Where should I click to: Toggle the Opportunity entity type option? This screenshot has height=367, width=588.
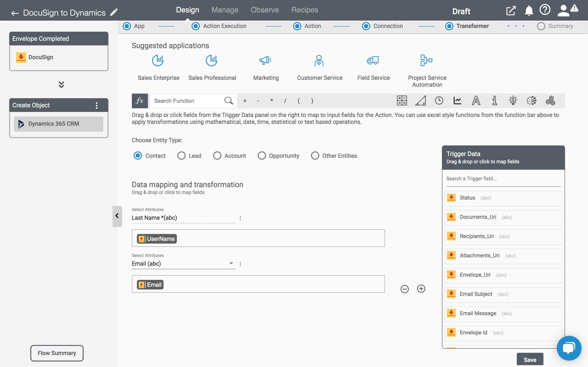(261, 156)
